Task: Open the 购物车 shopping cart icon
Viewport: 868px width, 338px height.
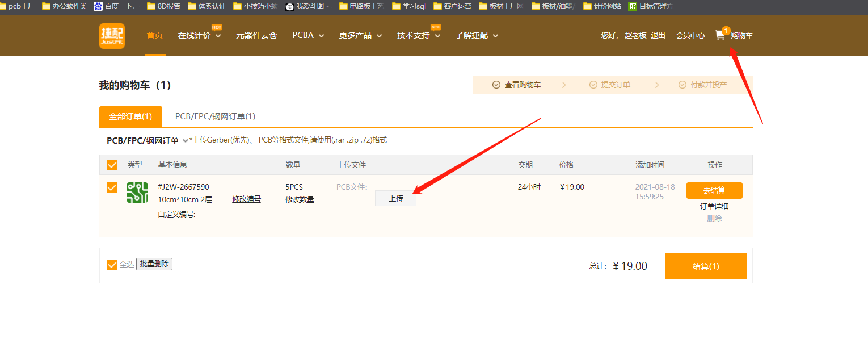Action: point(719,35)
